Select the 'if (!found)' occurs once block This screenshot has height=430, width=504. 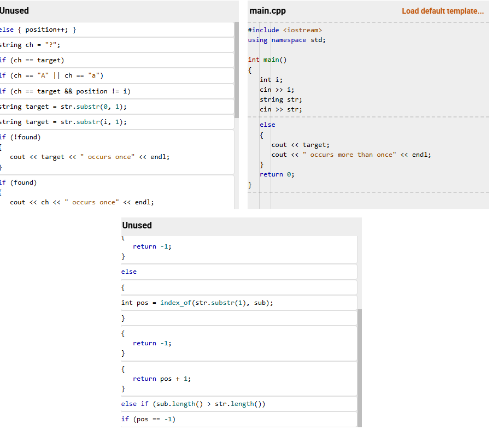116,152
